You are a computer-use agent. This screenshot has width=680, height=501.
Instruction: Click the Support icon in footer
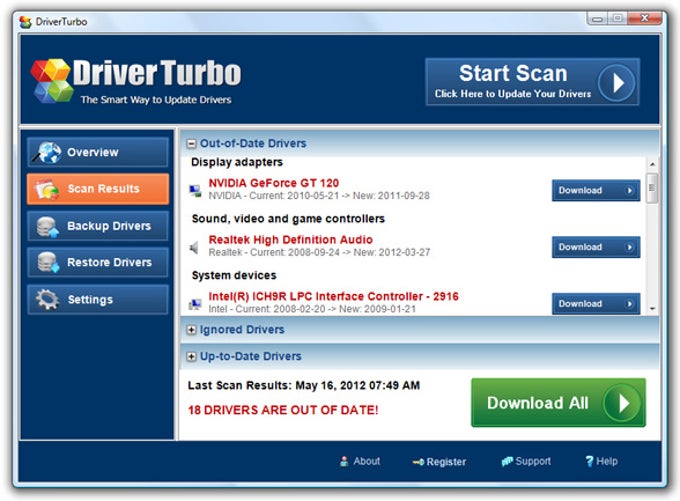point(507,462)
